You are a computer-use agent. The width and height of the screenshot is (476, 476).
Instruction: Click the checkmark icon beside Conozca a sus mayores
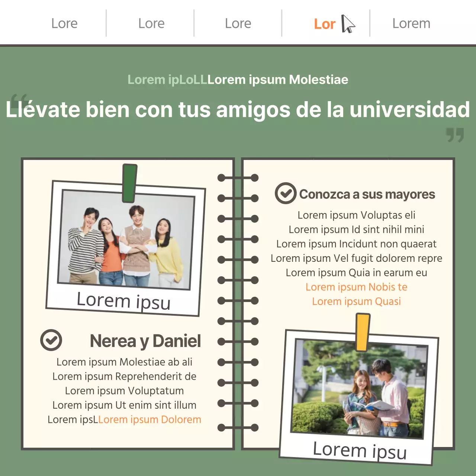286,193
